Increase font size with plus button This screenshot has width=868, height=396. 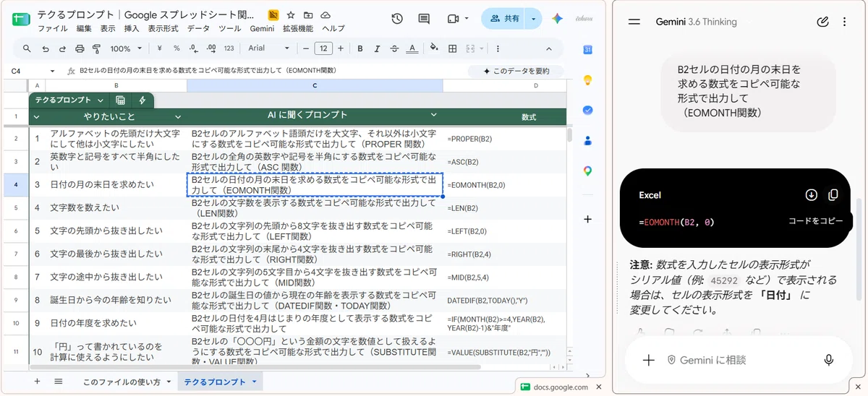[341, 48]
